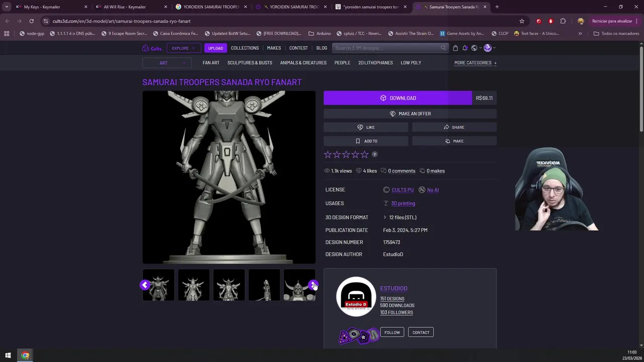
Task: Select the first gallery thumbnail
Action: tap(158, 285)
